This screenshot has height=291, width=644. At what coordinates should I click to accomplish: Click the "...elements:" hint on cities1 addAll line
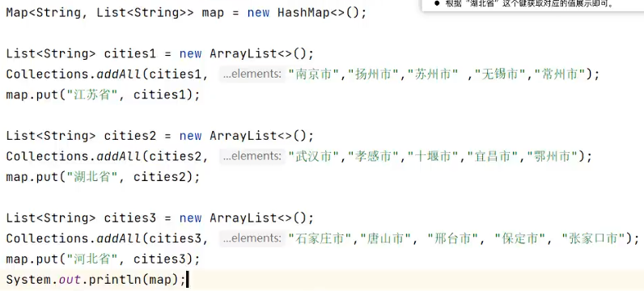tap(252, 74)
